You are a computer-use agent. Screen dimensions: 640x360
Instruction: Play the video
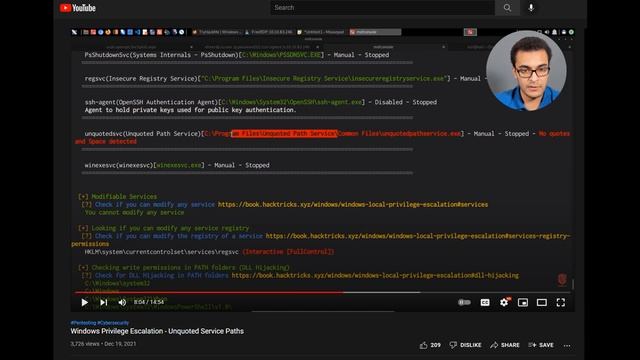(x=84, y=302)
